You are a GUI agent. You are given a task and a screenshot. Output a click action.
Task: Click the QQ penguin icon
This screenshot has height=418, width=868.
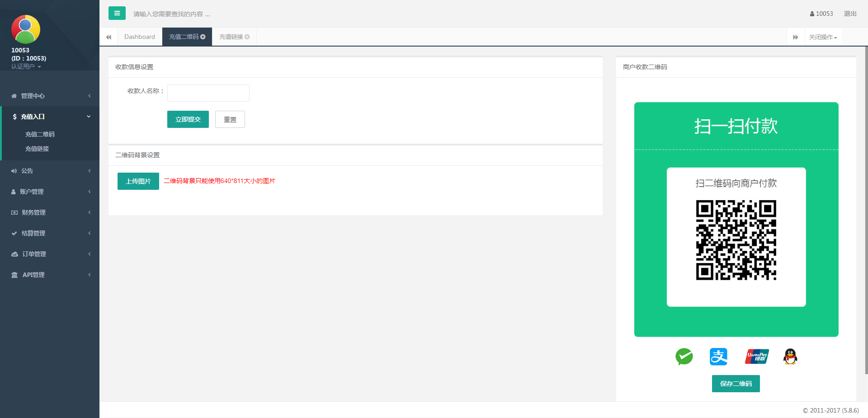click(x=790, y=357)
